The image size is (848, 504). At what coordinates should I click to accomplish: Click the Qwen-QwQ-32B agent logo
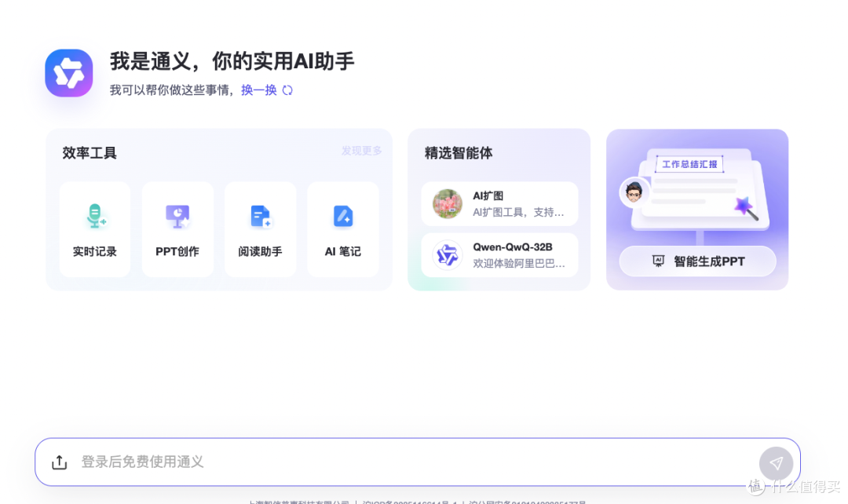click(x=448, y=255)
